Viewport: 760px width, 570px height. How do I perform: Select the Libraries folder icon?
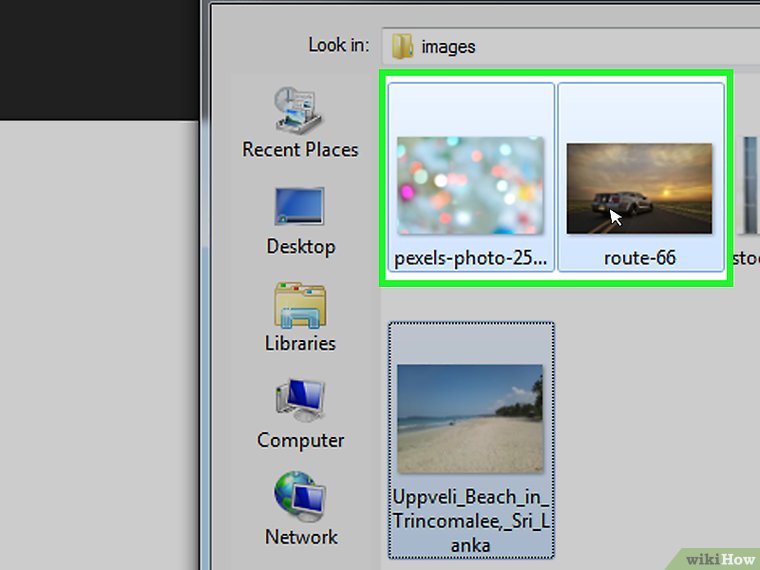point(300,305)
